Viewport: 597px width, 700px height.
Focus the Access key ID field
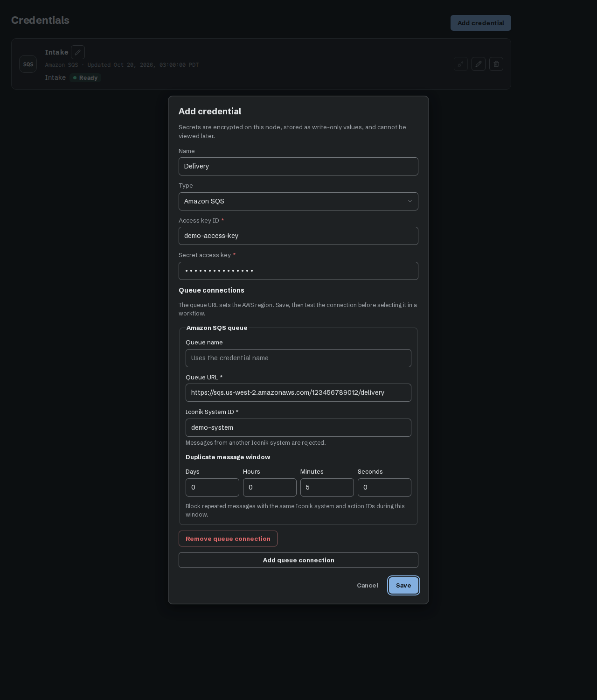click(x=298, y=236)
